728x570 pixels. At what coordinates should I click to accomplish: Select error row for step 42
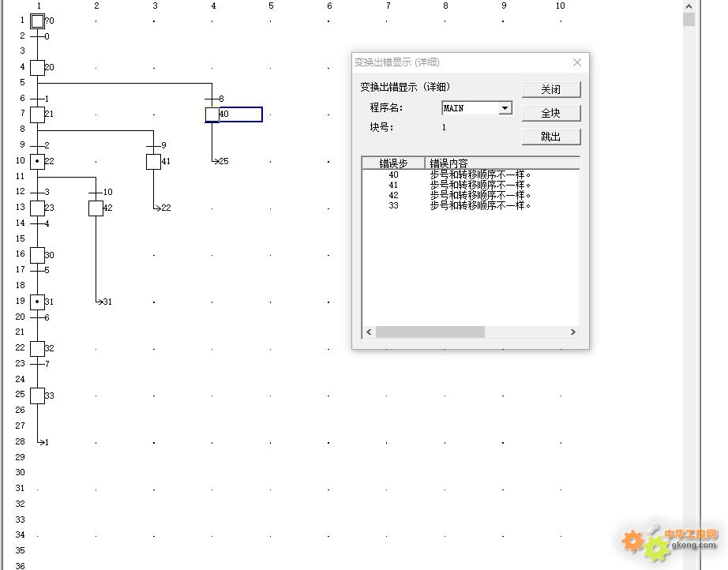(x=471, y=196)
